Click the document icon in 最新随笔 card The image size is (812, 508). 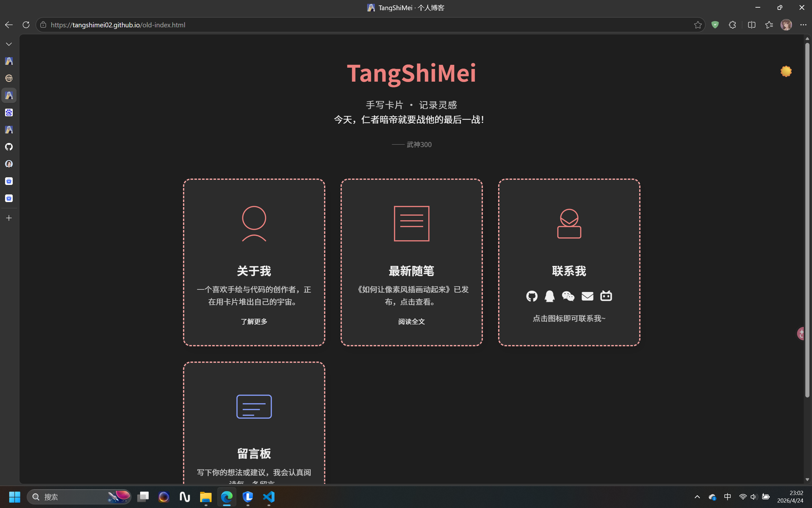411,223
